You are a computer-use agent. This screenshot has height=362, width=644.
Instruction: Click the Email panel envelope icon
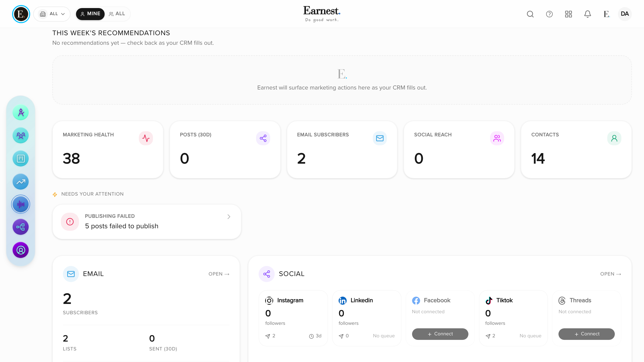click(x=71, y=274)
